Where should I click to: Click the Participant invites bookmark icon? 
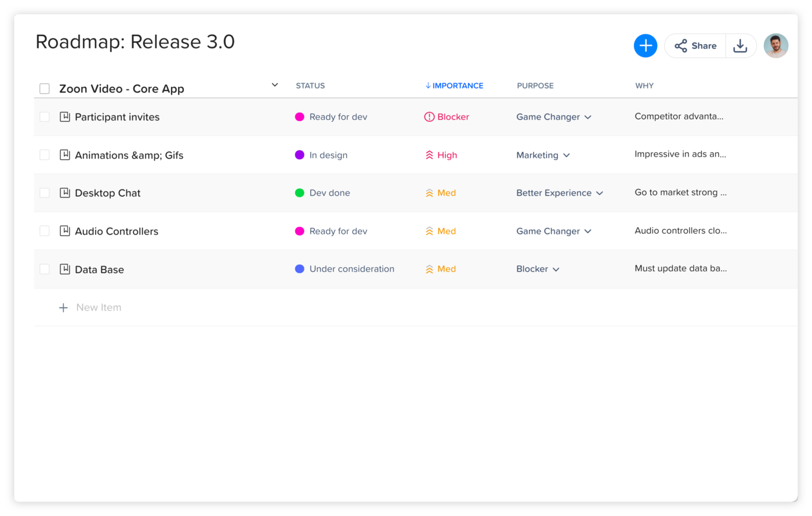click(65, 117)
